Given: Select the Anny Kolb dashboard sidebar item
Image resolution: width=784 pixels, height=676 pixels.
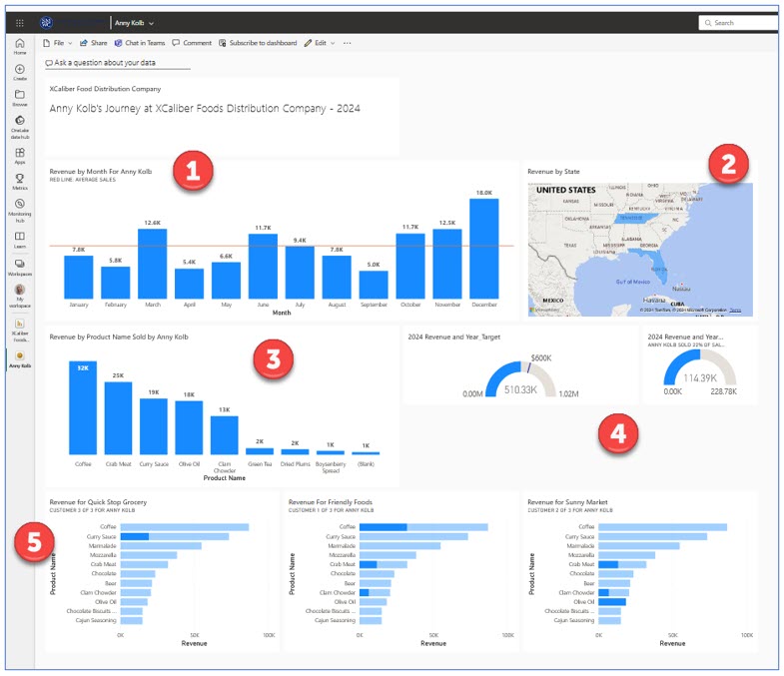Looking at the screenshot, I should (x=20, y=359).
